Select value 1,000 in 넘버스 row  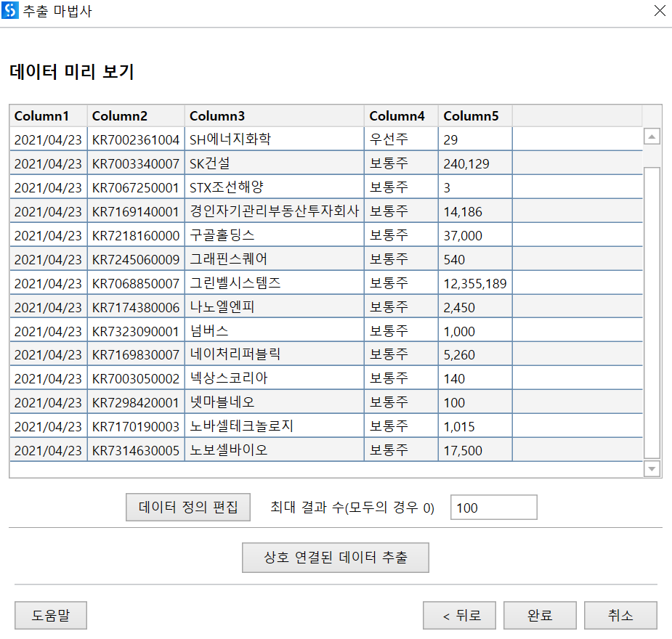475,331
